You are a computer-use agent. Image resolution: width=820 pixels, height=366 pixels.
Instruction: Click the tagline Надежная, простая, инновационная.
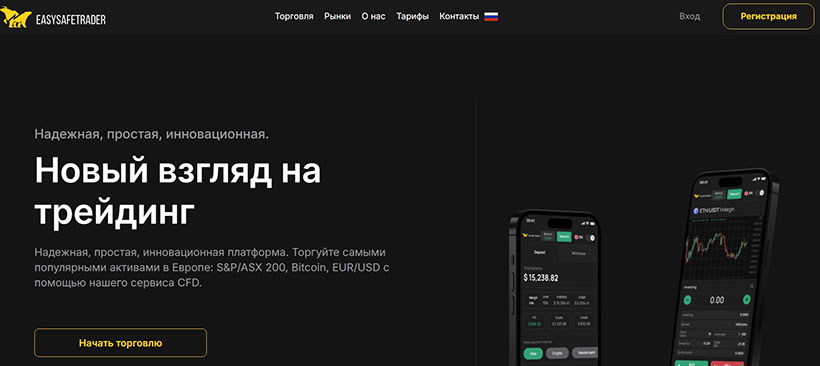pos(152,134)
